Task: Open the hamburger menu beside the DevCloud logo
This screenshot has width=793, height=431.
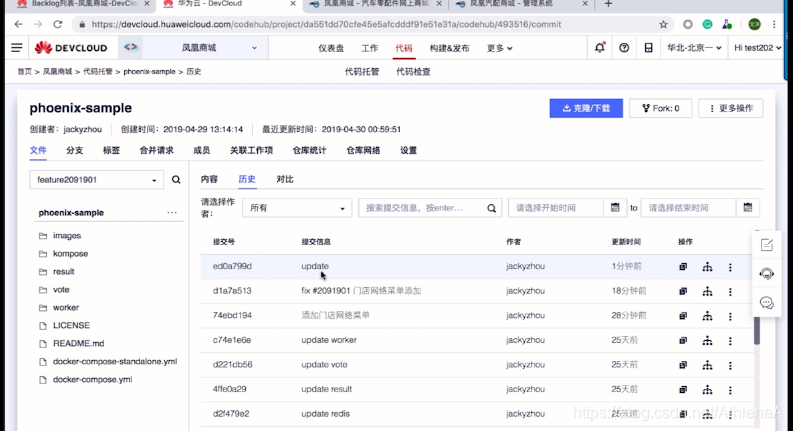Action: click(x=17, y=48)
